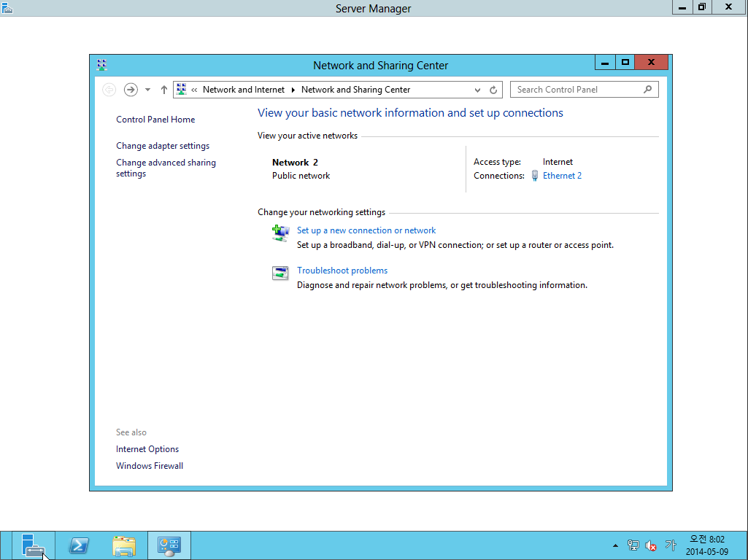Image resolution: width=748 pixels, height=560 pixels.
Task: Open the recent locations dropdown arrow
Action: [148, 90]
